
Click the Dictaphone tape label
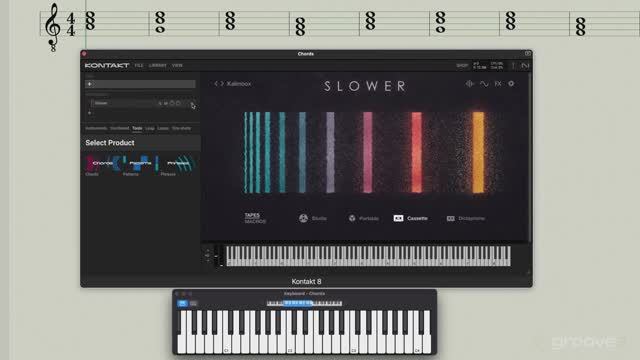tap(471, 218)
